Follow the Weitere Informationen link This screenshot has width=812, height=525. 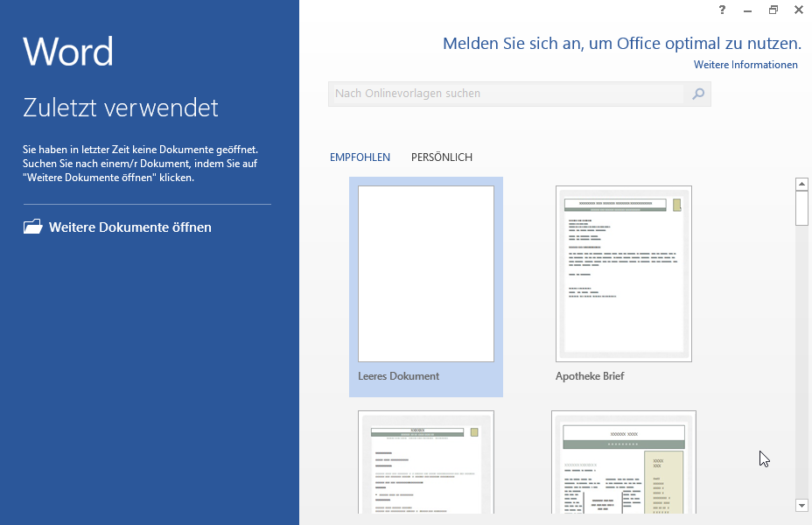coord(745,65)
